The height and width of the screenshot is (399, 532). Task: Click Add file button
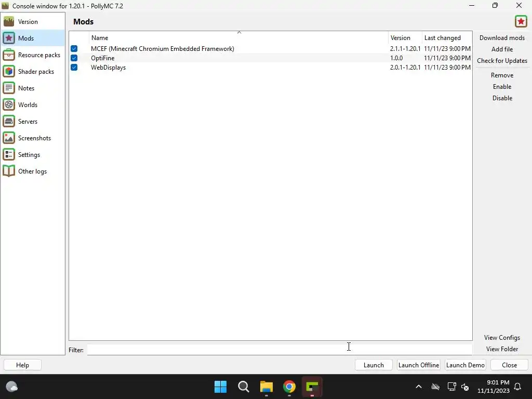502,49
